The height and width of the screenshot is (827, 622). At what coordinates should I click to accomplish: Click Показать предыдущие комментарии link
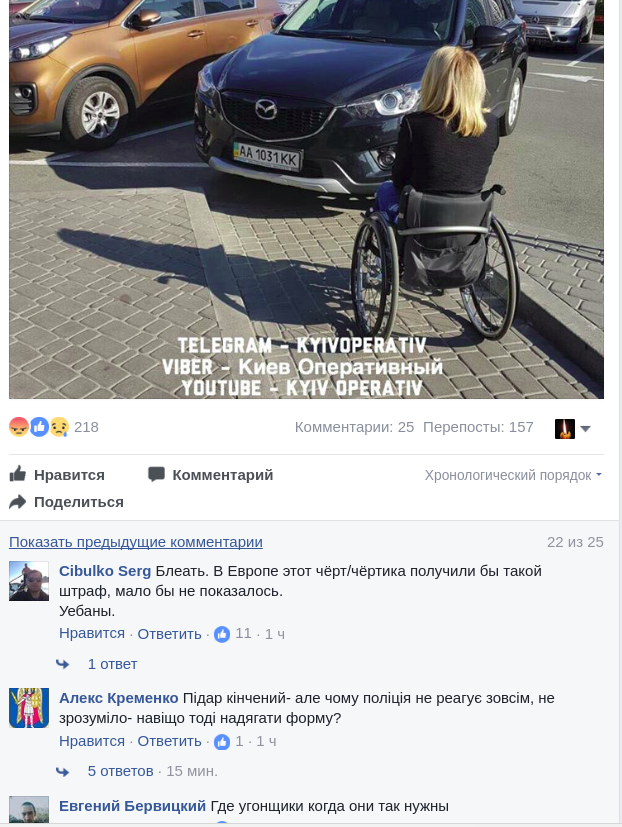click(x=136, y=542)
